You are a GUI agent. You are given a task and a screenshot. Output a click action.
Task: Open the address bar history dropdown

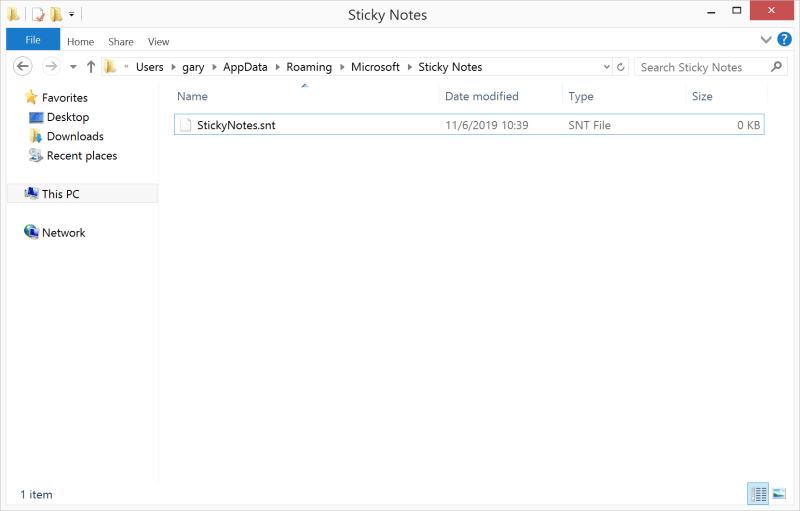(x=606, y=67)
